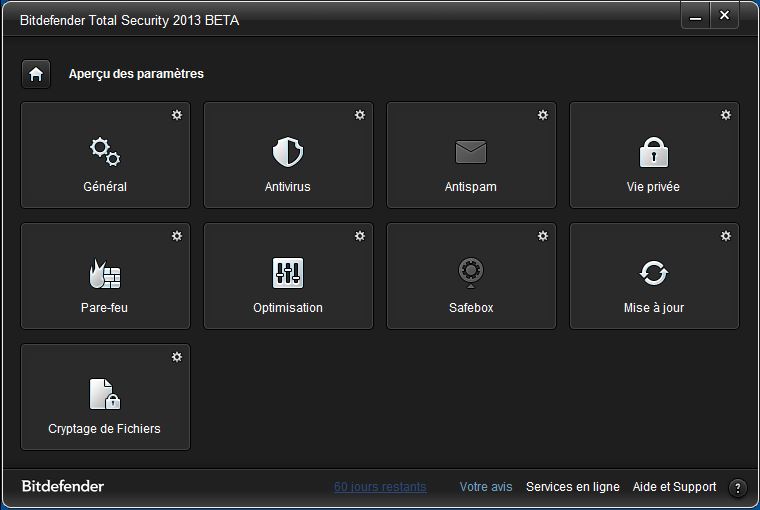Image resolution: width=760 pixels, height=510 pixels.
Task: Open the Antispam envelope icon
Action: click(471, 152)
